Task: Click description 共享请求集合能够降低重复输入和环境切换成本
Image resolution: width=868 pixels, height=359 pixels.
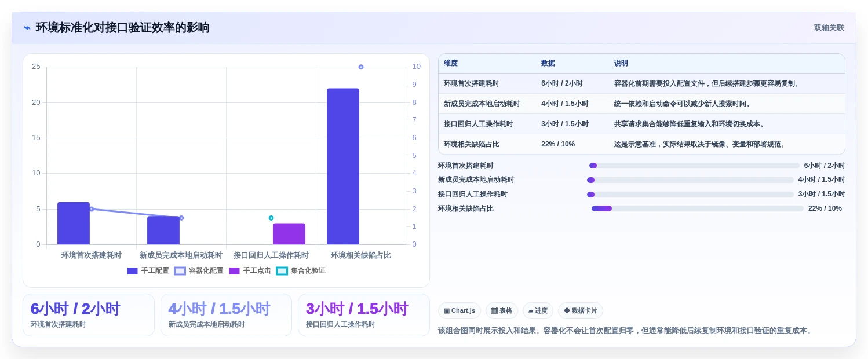Action: [x=691, y=124]
